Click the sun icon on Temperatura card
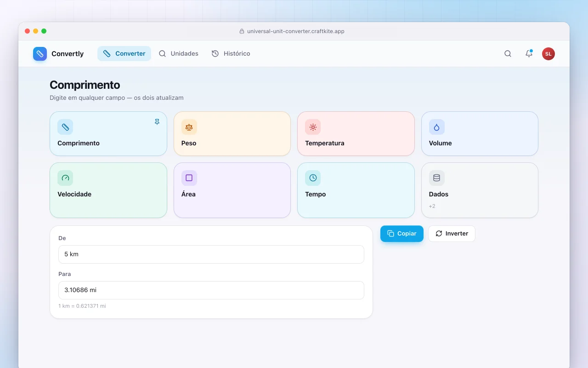 (x=313, y=127)
